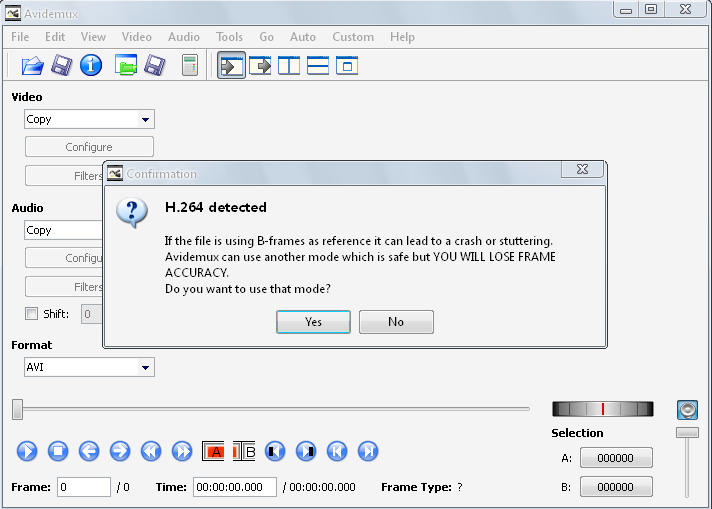This screenshot has height=509, width=712.
Task: Click the audio Filters button
Action: point(64,287)
